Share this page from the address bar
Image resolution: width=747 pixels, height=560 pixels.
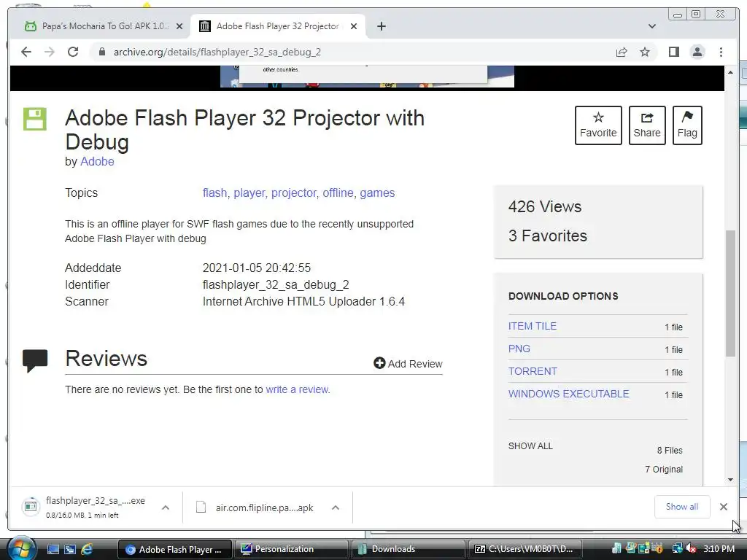pos(622,52)
